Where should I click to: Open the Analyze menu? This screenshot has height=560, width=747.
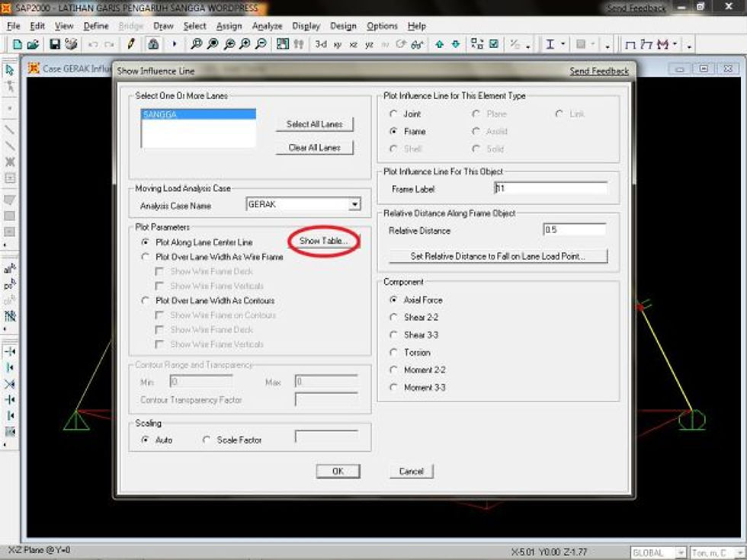click(x=267, y=26)
